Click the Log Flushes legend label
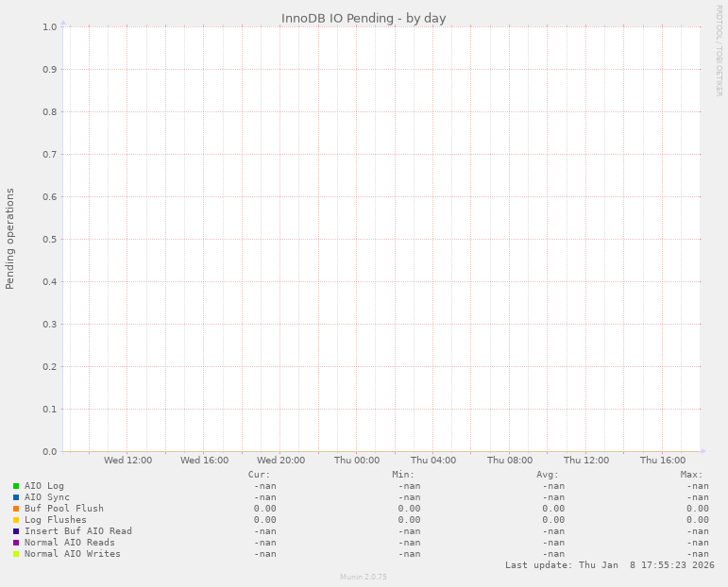Image resolution: width=728 pixels, height=587 pixels. tap(56, 520)
